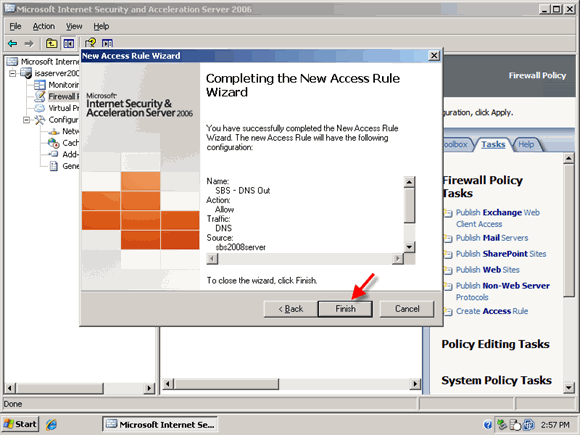Click the Finish button
This screenshot has width=580, height=435.
[x=345, y=308]
